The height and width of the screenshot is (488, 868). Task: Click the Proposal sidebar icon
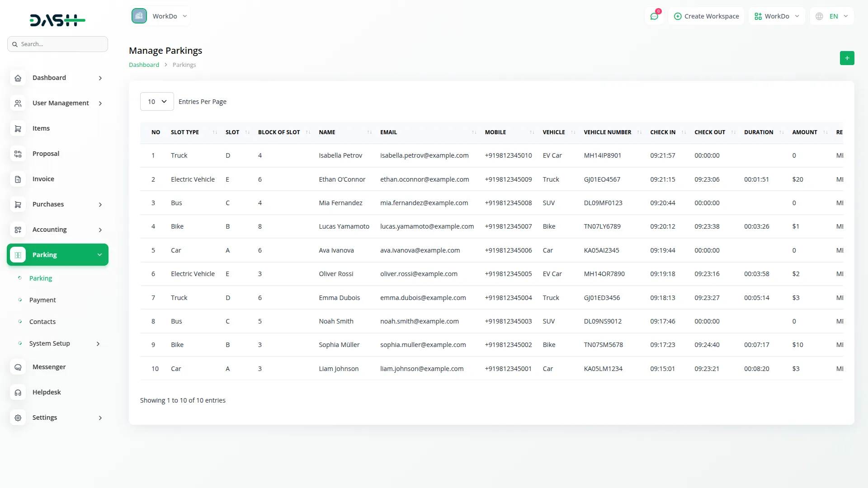coord(18,154)
